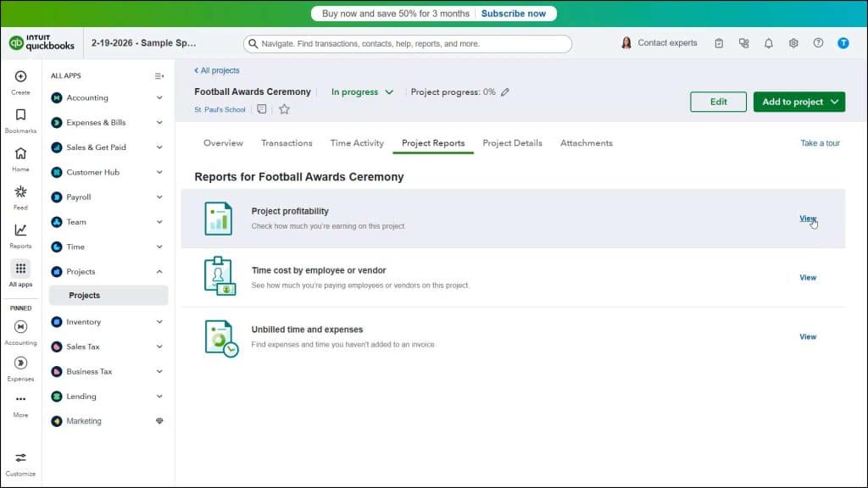Screen dimensions: 868x488
Task: Toggle favorite star for Football Awards Ceremony
Action: [285, 108]
